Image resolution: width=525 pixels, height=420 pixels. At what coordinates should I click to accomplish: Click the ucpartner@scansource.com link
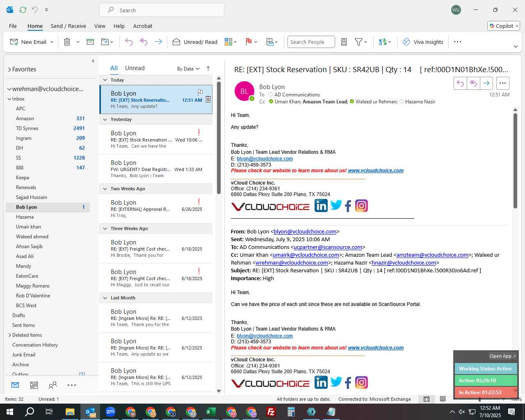(328, 247)
